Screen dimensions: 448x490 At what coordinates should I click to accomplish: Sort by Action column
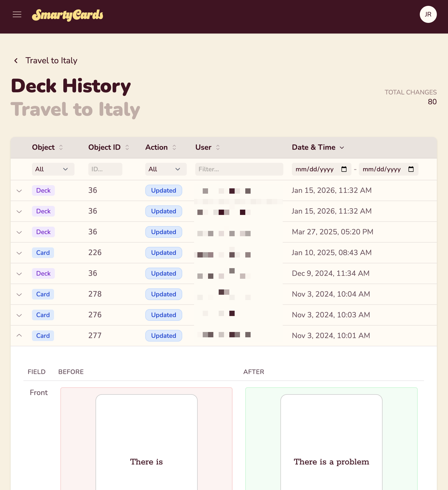161,147
